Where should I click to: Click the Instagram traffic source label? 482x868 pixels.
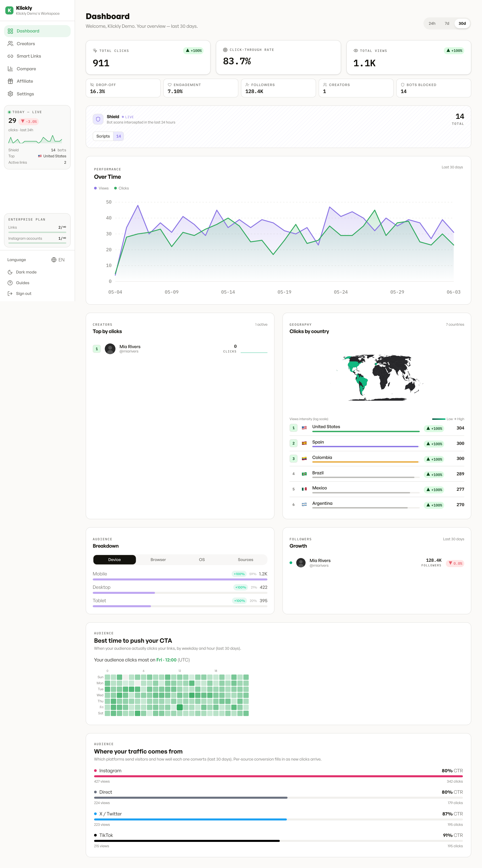(110, 771)
